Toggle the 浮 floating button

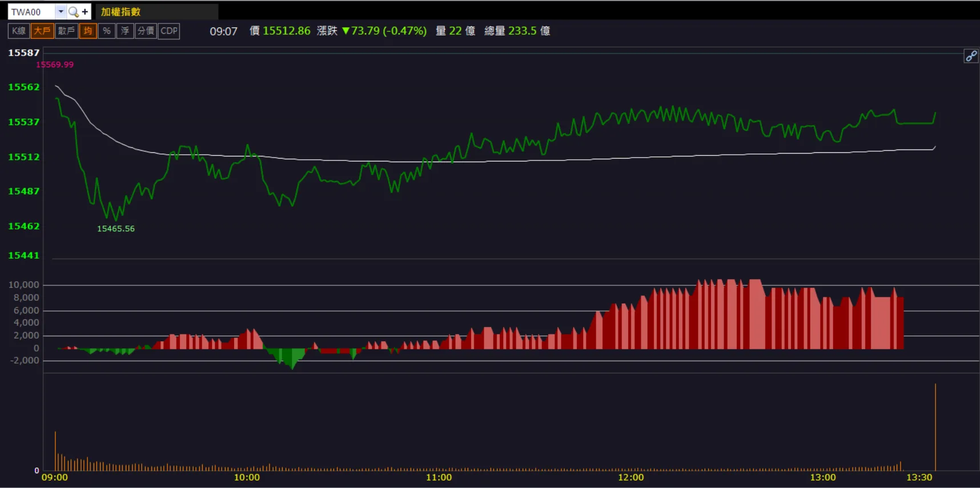pyautogui.click(x=125, y=31)
